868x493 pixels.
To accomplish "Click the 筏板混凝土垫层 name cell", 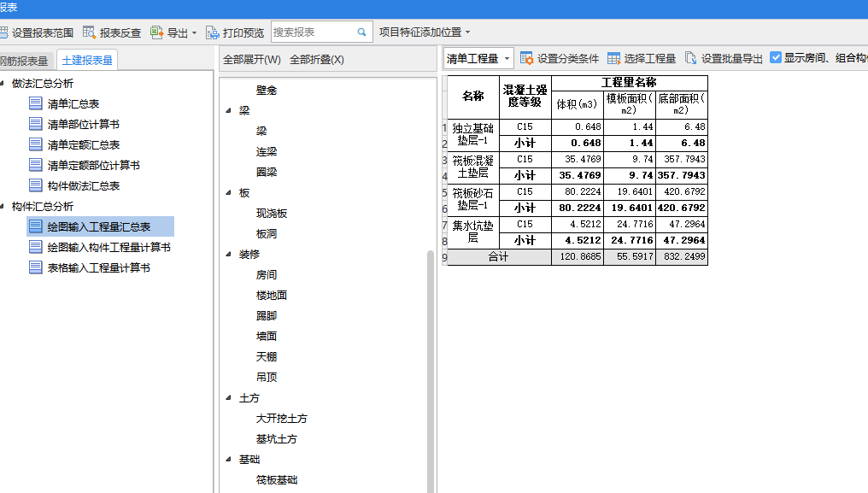I will (472, 167).
